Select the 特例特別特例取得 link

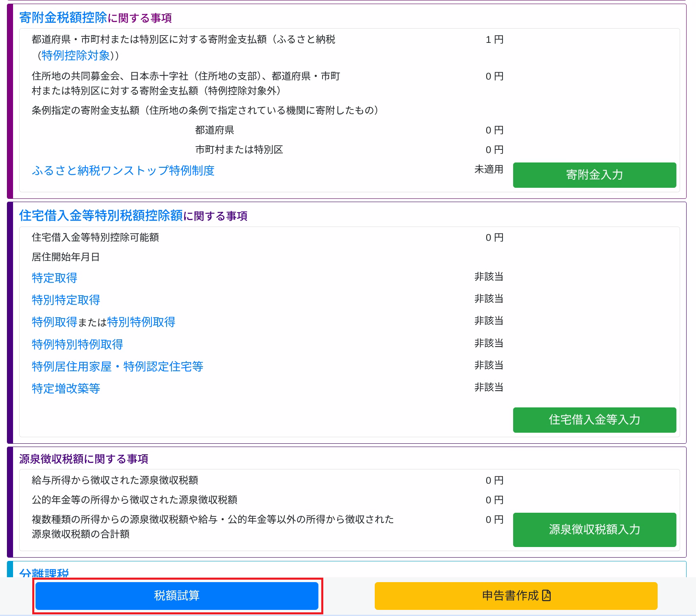pyautogui.click(x=77, y=345)
